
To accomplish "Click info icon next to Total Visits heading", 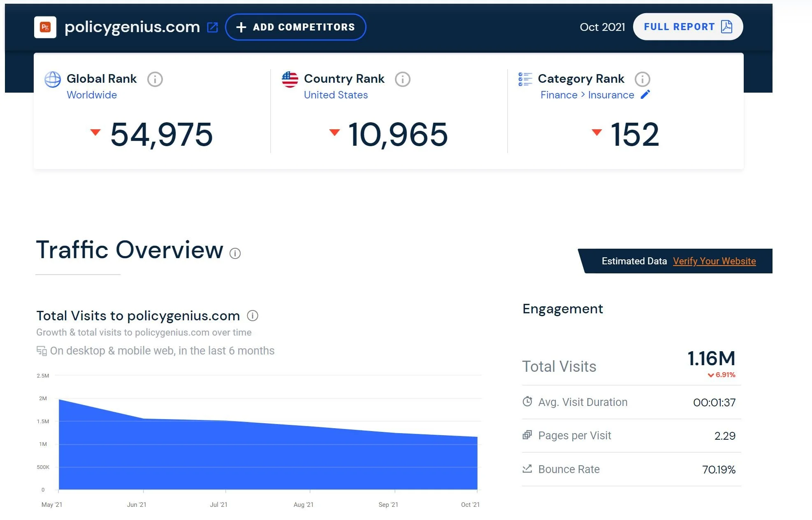I will click(x=252, y=316).
